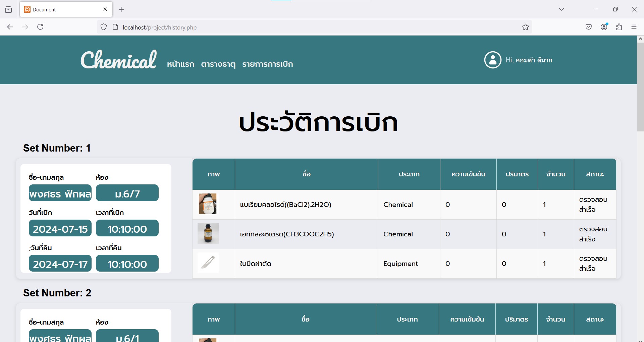Click the Set Number: 2 heading
Image resolution: width=644 pixels, height=342 pixels.
coord(57,293)
